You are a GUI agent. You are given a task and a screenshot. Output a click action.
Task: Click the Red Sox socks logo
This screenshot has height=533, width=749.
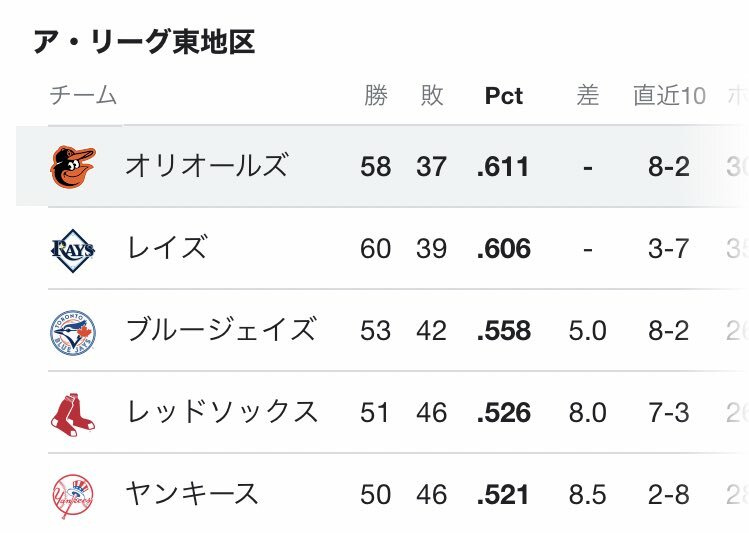click(73, 415)
